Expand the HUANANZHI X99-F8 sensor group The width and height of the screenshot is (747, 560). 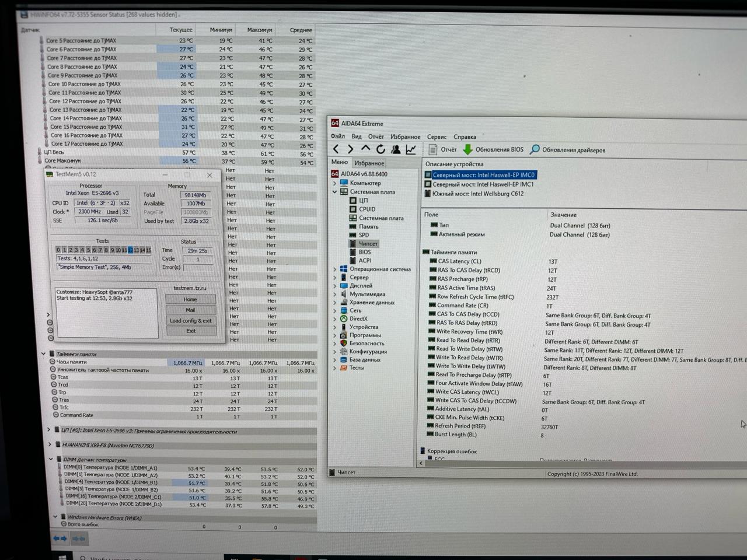[x=50, y=445]
